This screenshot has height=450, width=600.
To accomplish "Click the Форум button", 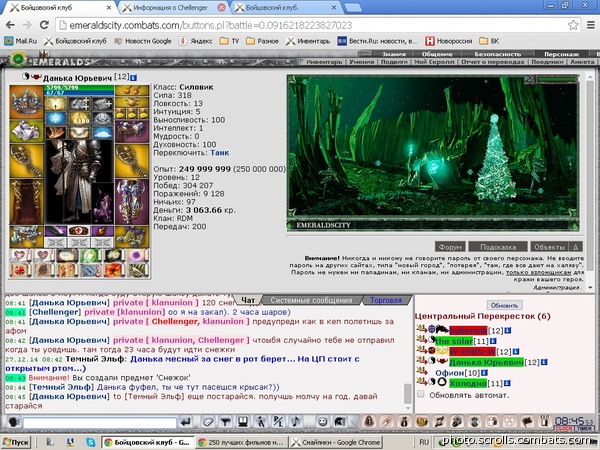I will (x=450, y=247).
